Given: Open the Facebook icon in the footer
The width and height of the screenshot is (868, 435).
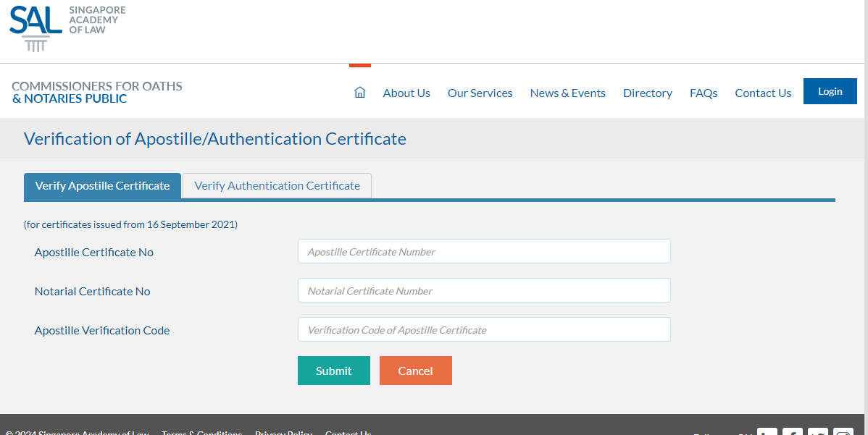Looking at the screenshot, I should point(793,431).
